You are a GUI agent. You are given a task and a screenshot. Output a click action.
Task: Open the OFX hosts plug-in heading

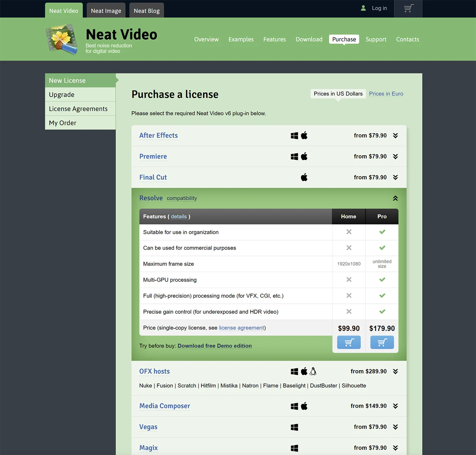pos(155,371)
